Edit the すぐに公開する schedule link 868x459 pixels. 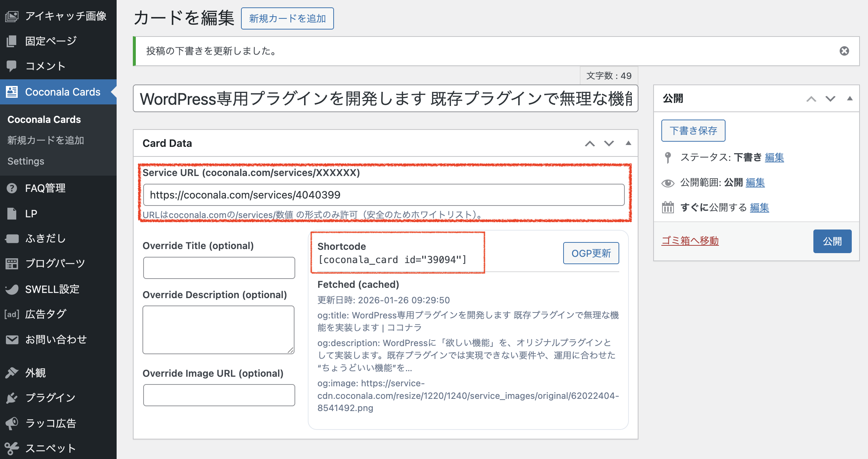click(759, 208)
